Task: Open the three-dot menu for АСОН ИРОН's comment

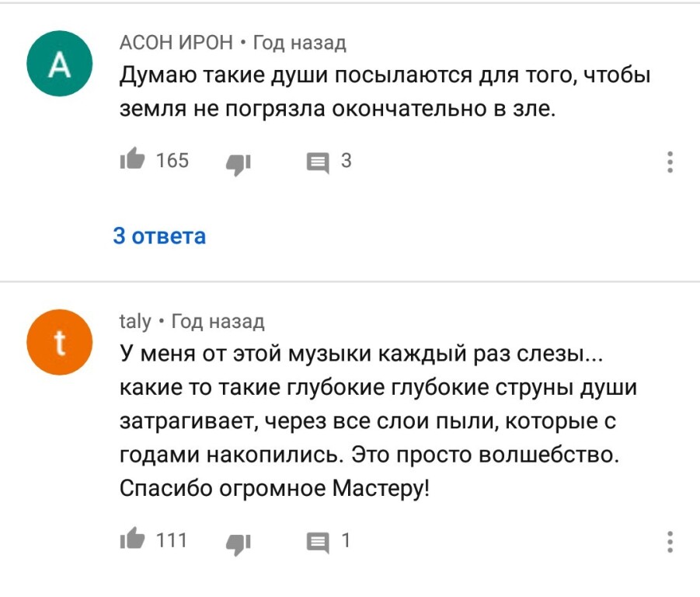Action: coord(670,162)
